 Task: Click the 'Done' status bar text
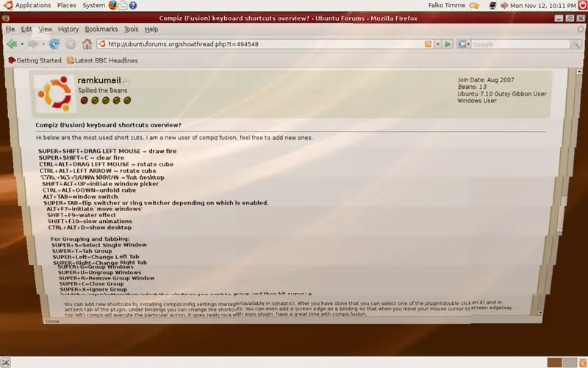pos(51,321)
